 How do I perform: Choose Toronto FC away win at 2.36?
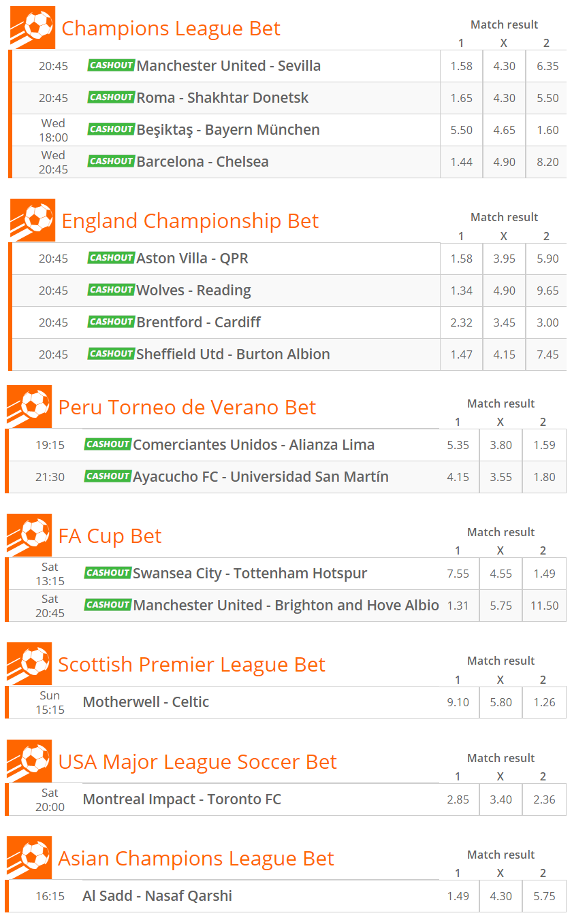544,799
